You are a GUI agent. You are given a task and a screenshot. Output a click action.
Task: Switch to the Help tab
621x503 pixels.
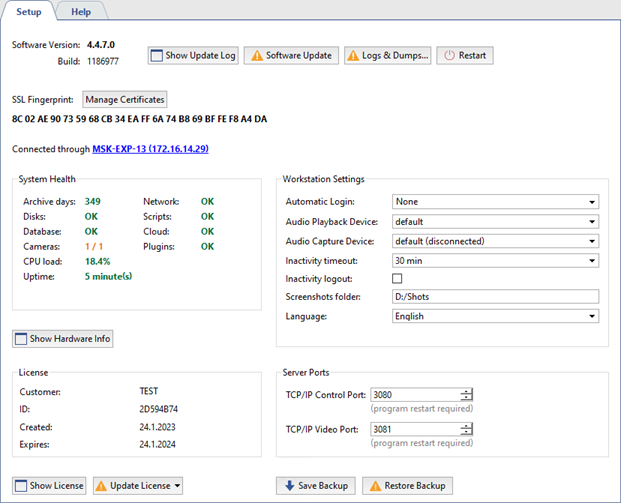tap(81, 11)
